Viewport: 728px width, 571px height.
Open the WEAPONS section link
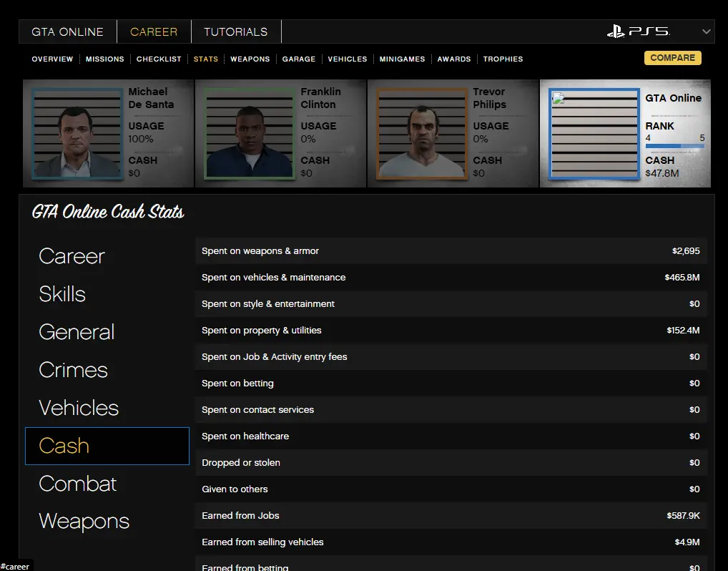click(x=250, y=59)
